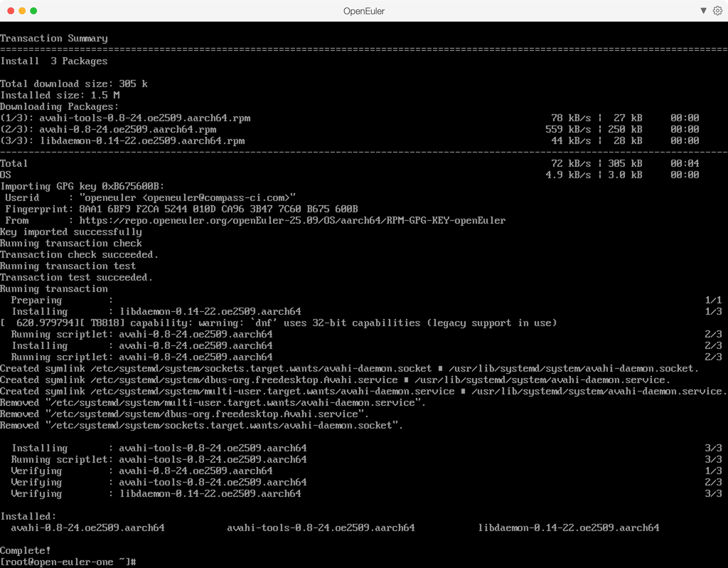728x568 pixels.
Task: Click avahi-tools rpm in download list
Action: tap(145, 118)
